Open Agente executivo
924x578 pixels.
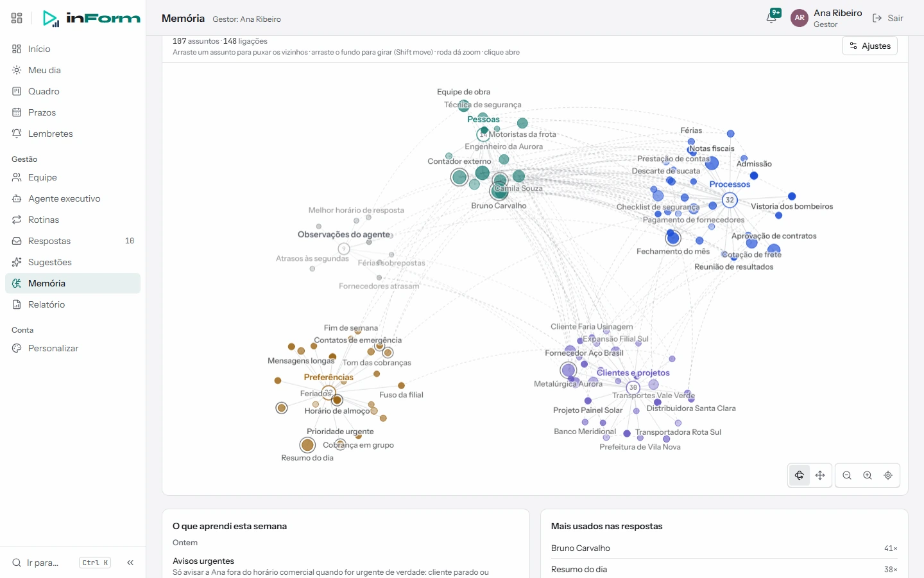click(x=73, y=198)
